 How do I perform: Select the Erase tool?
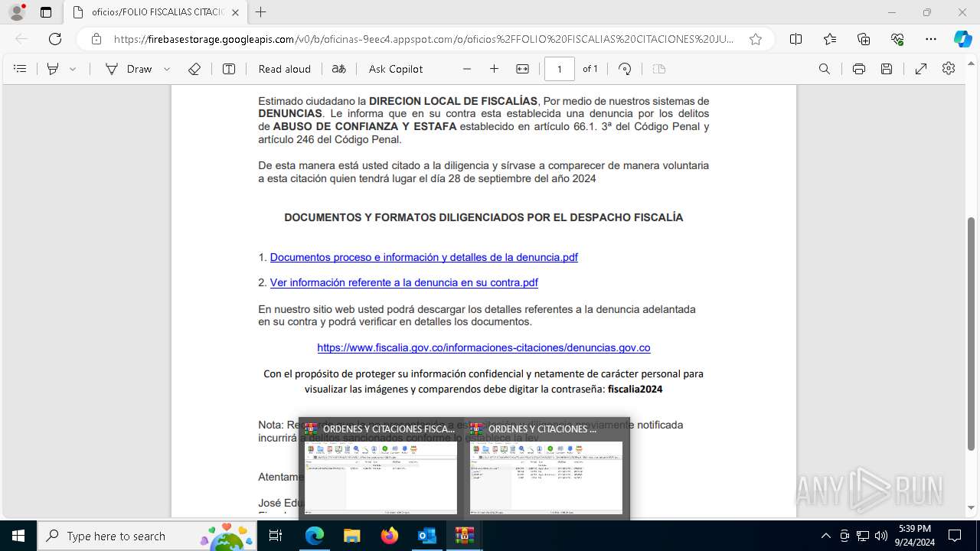tap(194, 69)
